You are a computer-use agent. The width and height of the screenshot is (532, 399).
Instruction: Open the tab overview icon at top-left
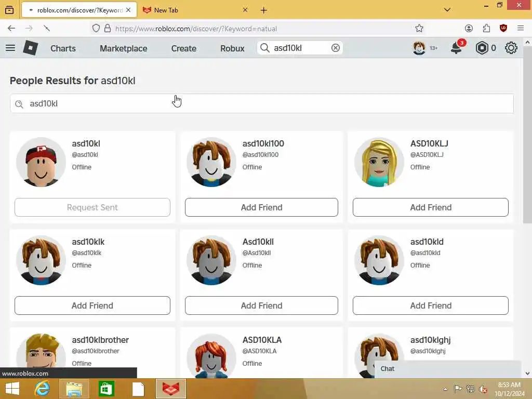9,10
